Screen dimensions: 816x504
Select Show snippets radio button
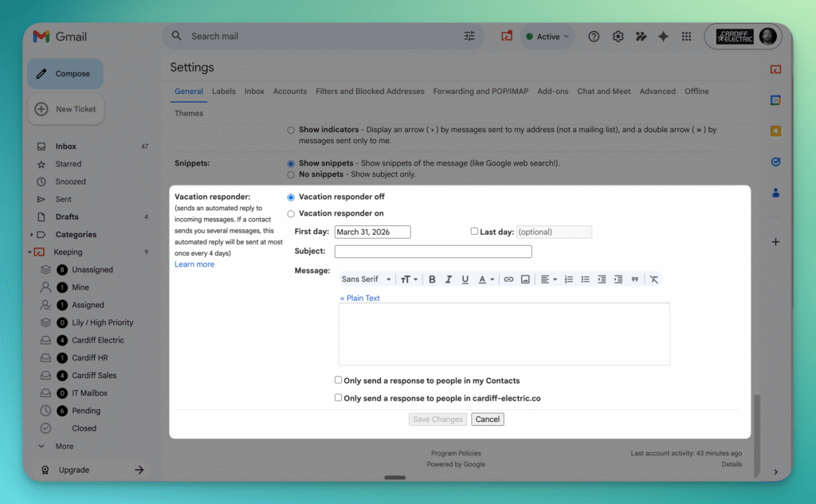[x=291, y=163]
